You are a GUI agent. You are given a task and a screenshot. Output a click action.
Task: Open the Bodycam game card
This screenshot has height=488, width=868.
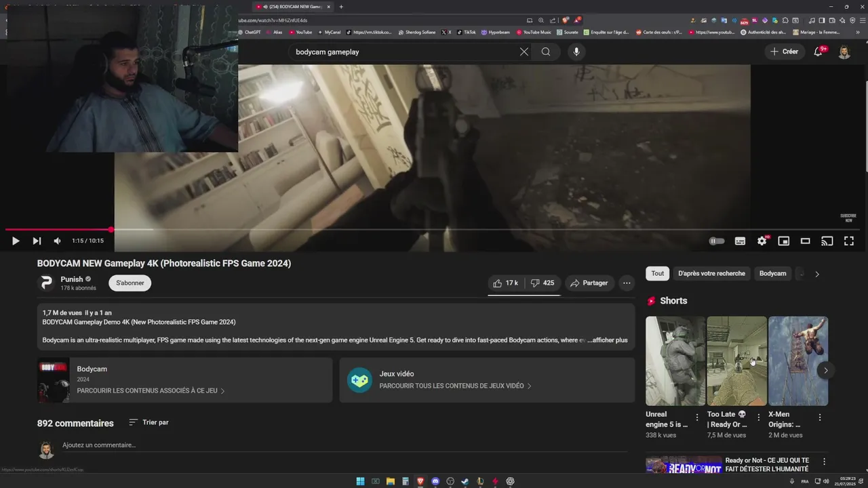click(184, 380)
